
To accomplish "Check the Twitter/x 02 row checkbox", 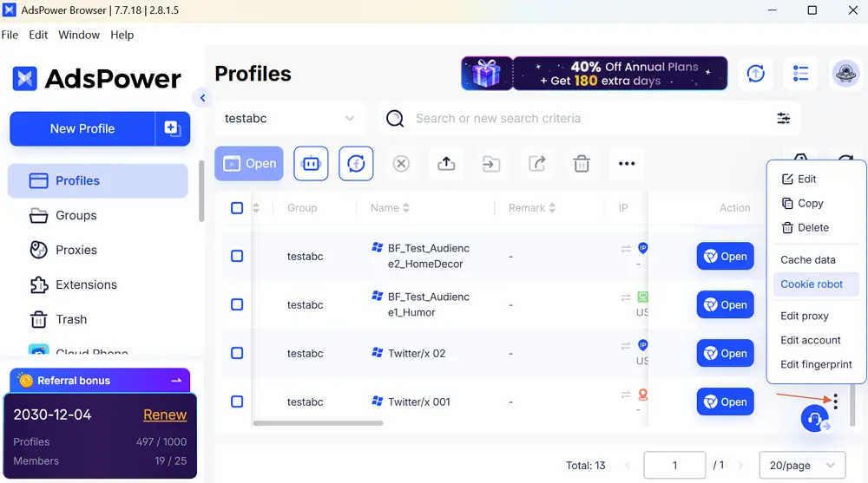I will point(237,353).
